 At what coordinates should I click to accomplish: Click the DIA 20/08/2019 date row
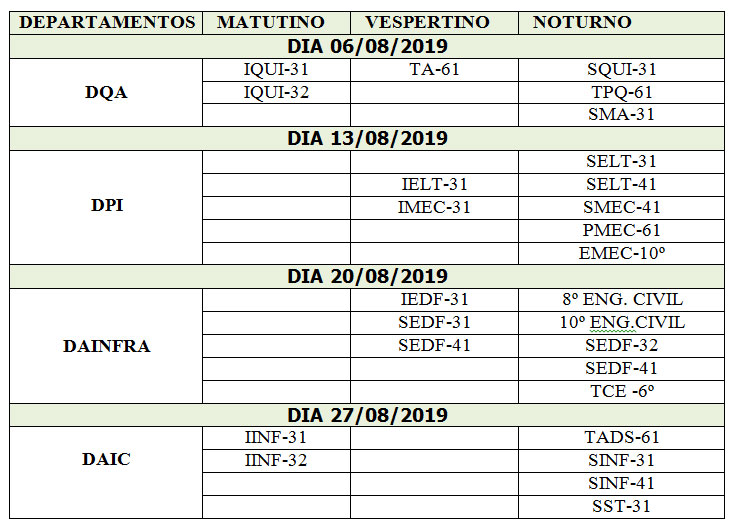click(x=367, y=276)
